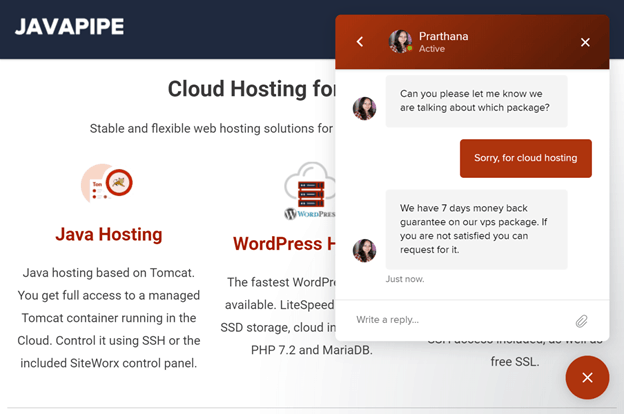Click the 'included SiteWorx control panel.' text
624x414 pixels.
point(109,363)
